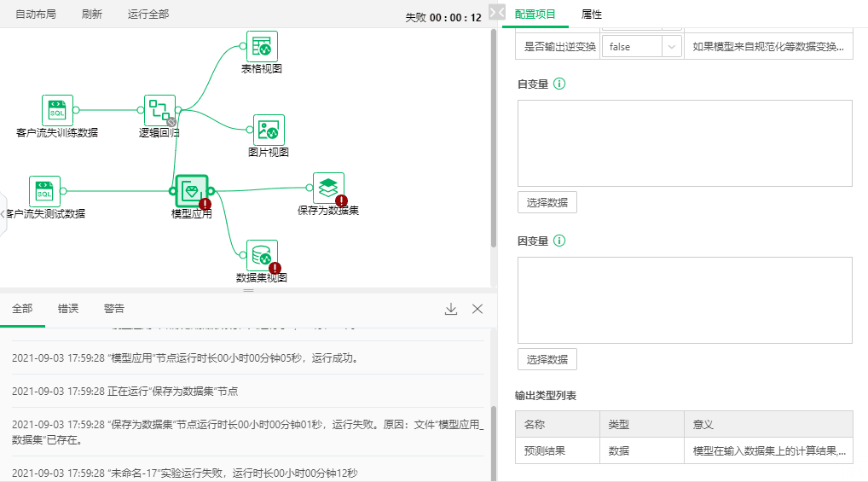Click 选择数据 button under 自变量
Viewport: 868px width, 482px height.
pyautogui.click(x=547, y=202)
